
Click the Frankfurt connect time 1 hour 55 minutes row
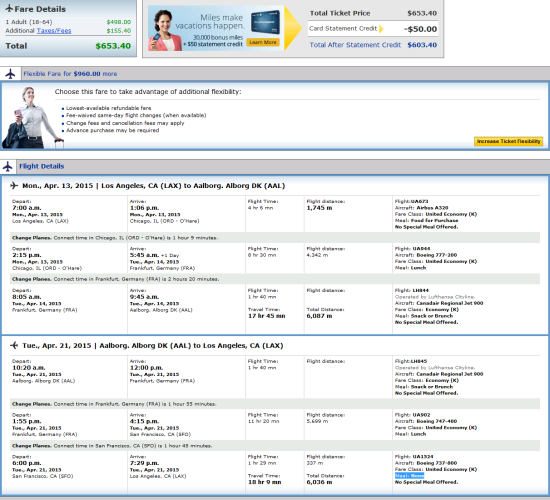pyautogui.click(x=275, y=404)
